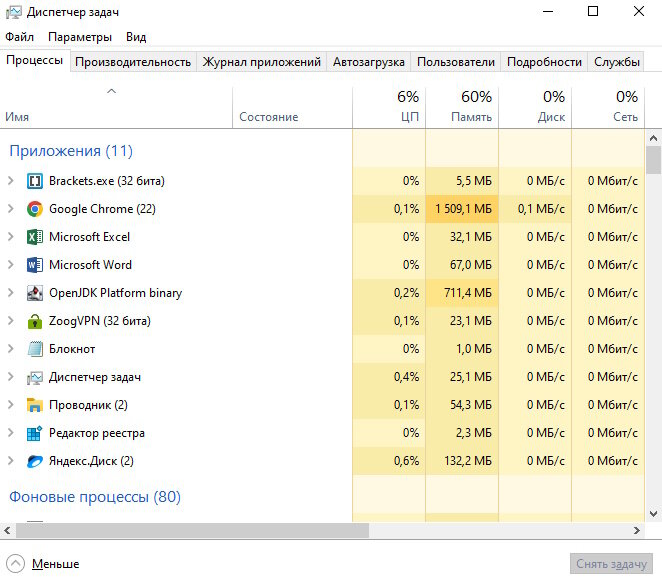Click the Task Manager title bar icon
The image size is (662, 583).
[14, 12]
